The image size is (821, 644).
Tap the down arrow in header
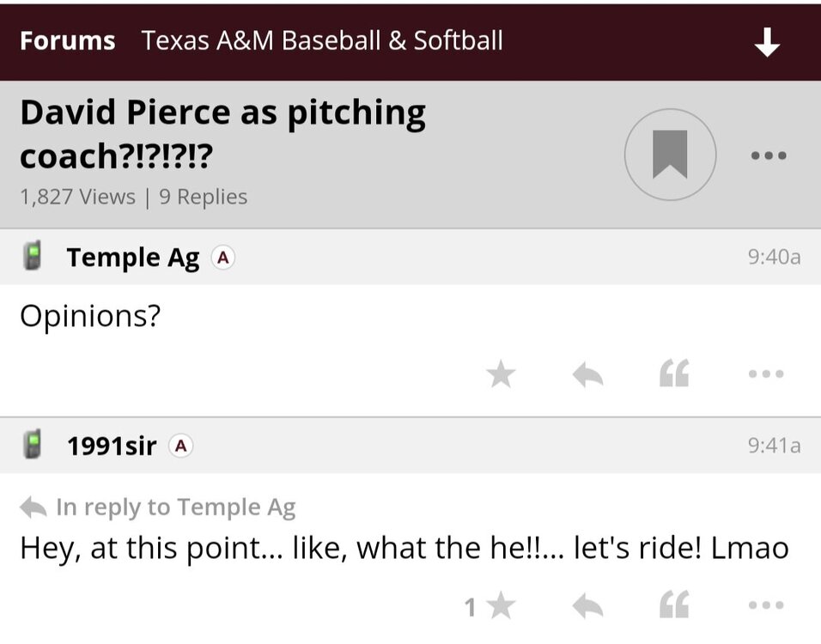pyautogui.click(x=766, y=42)
